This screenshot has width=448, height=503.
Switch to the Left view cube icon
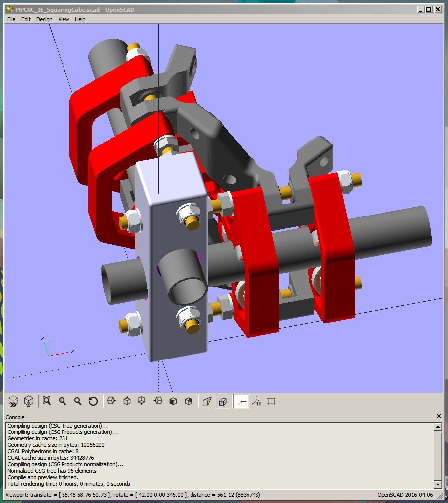tap(158, 401)
